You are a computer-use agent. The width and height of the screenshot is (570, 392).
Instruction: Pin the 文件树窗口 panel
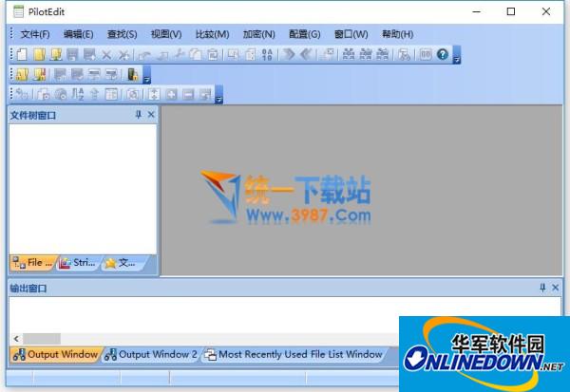click(x=138, y=115)
